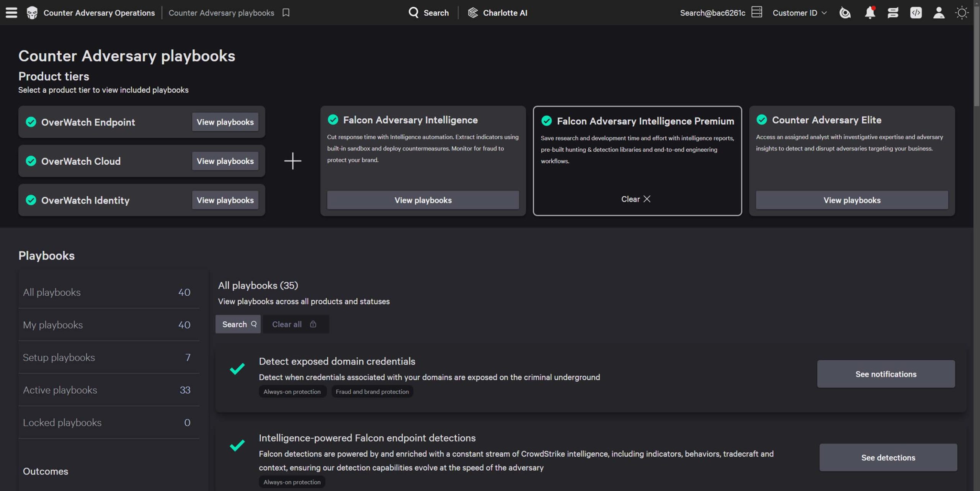The image size is (980, 491).
Task: Toggle light theme with sun icon
Action: pos(962,13)
